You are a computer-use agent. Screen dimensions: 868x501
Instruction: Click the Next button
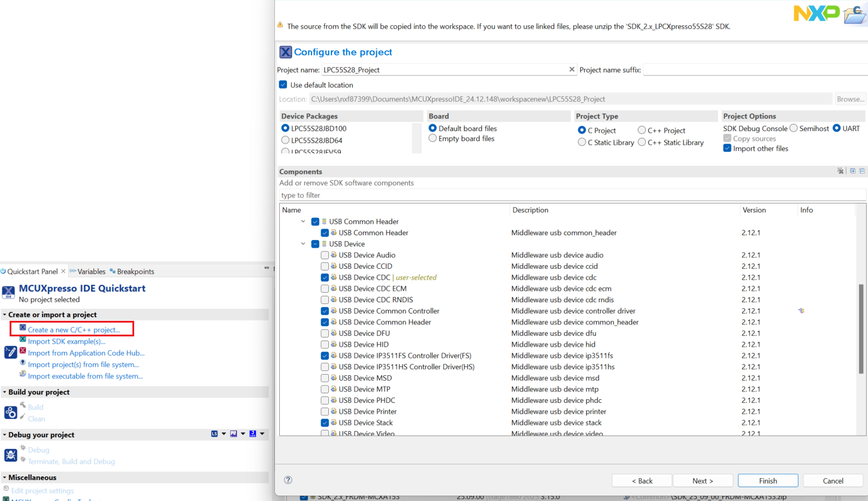(703, 481)
